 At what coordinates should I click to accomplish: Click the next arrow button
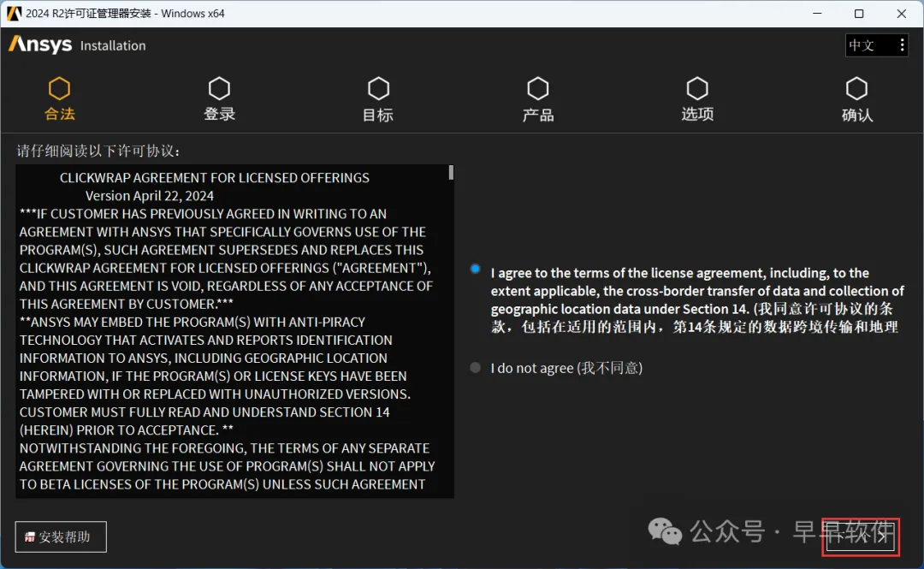click(861, 536)
